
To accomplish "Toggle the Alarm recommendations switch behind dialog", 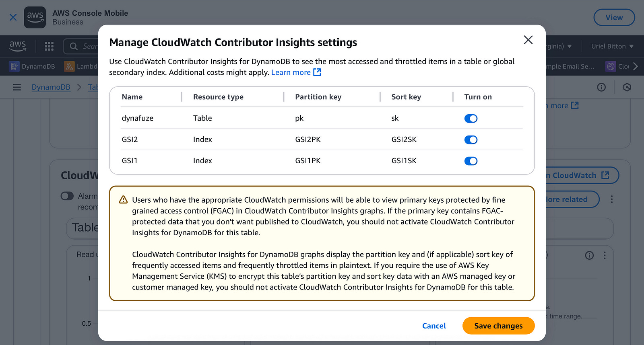I will click(67, 196).
